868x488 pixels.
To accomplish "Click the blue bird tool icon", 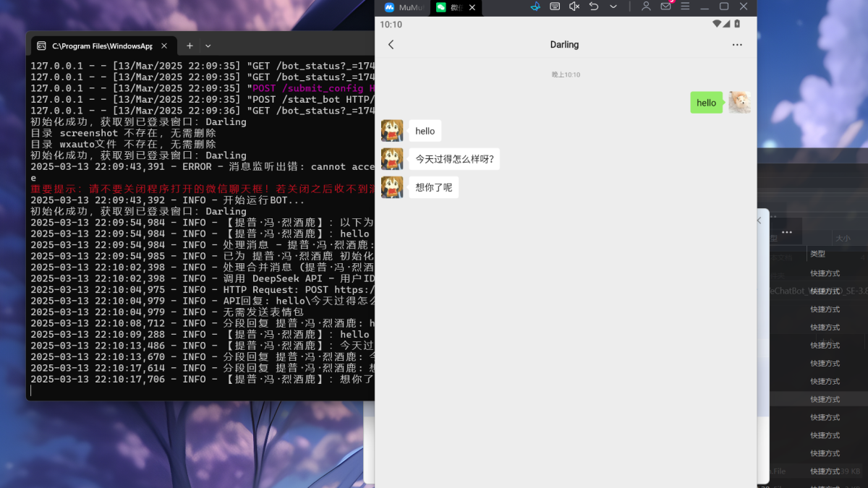I will [x=535, y=7].
